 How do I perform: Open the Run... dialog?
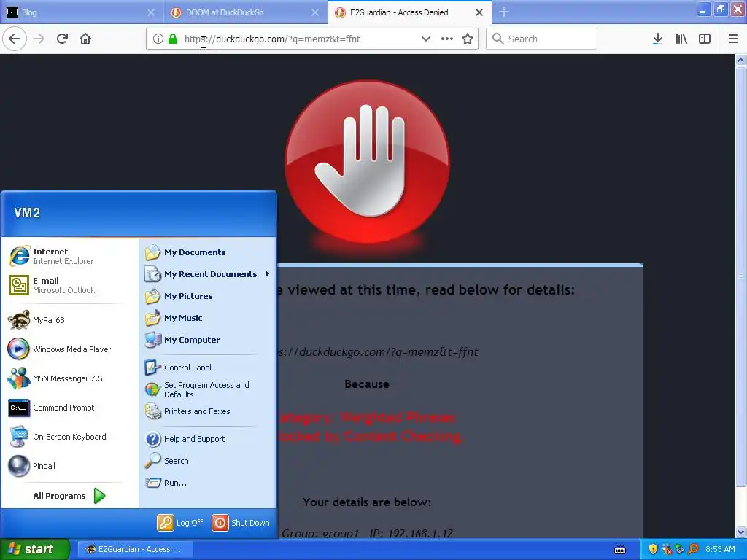207,483
